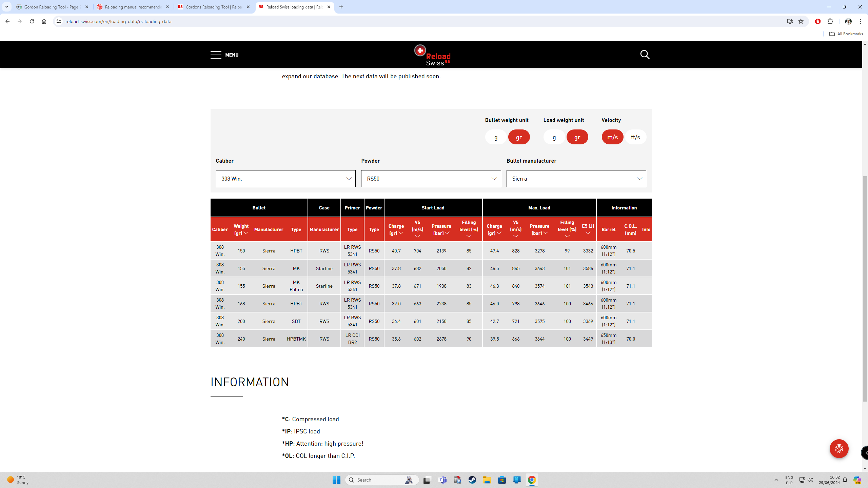Image resolution: width=868 pixels, height=488 pixels.
Task: Open the weather widget showing 18°C Sunny
Action: [19, 480]
